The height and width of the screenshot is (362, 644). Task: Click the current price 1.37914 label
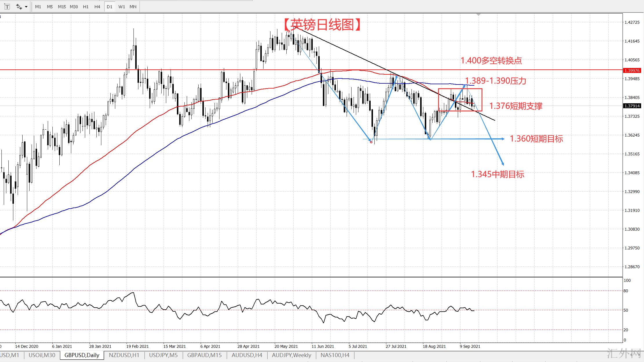[632, 106]
